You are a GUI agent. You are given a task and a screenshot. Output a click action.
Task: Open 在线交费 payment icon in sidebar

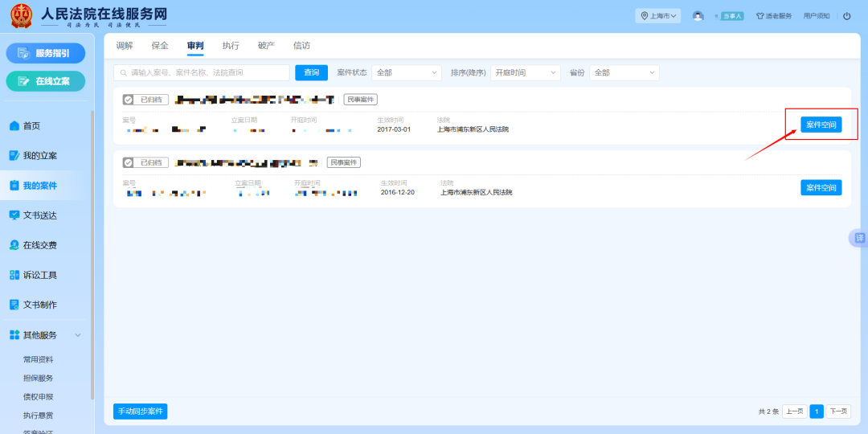point(14,245)
